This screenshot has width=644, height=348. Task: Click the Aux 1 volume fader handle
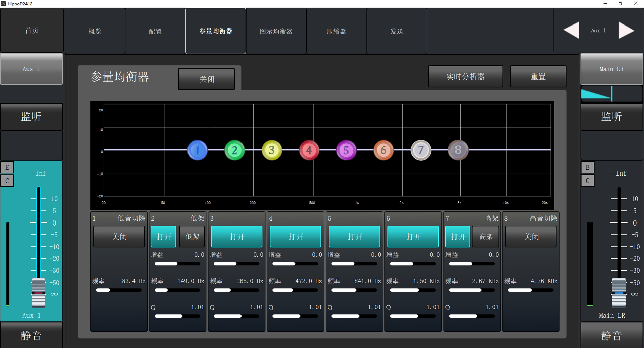tap(38, 293)
